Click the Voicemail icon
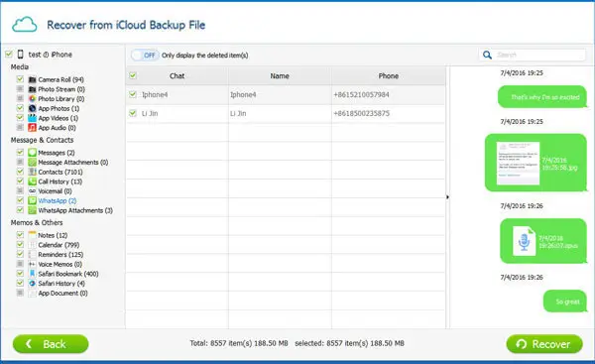This screenshot has width=595, height=364. click(x=33, y=190)
